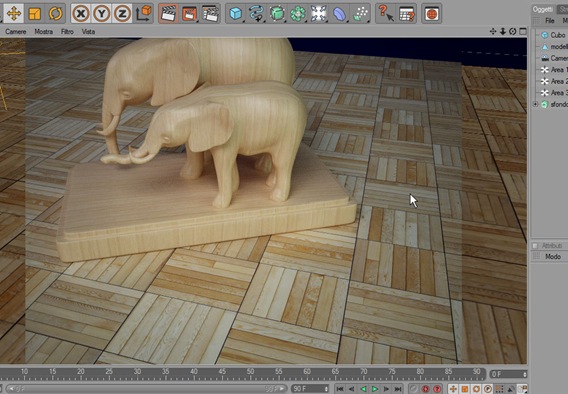Open the array modeling objects
Viewport: 568px width, 394px height.
(297, 14)
